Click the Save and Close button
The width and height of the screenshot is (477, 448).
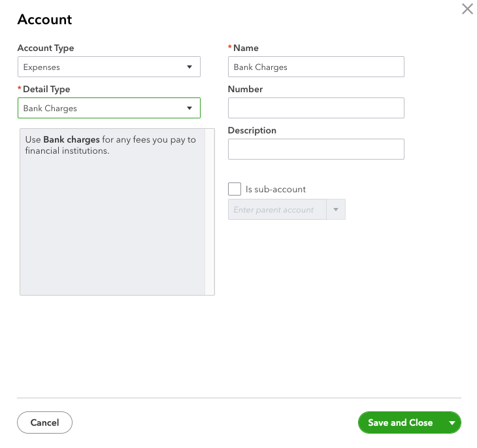(x=400, y=422)
